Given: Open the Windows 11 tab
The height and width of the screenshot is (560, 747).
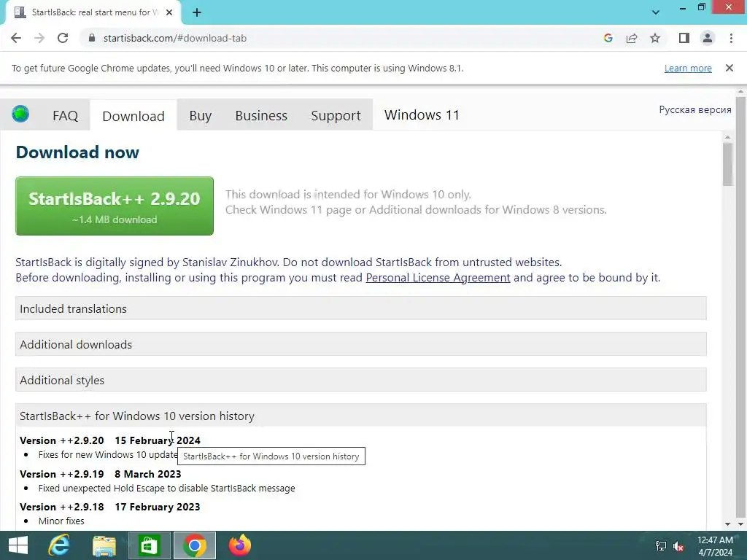Looking at the screenshot, I should tap(422, 114).
